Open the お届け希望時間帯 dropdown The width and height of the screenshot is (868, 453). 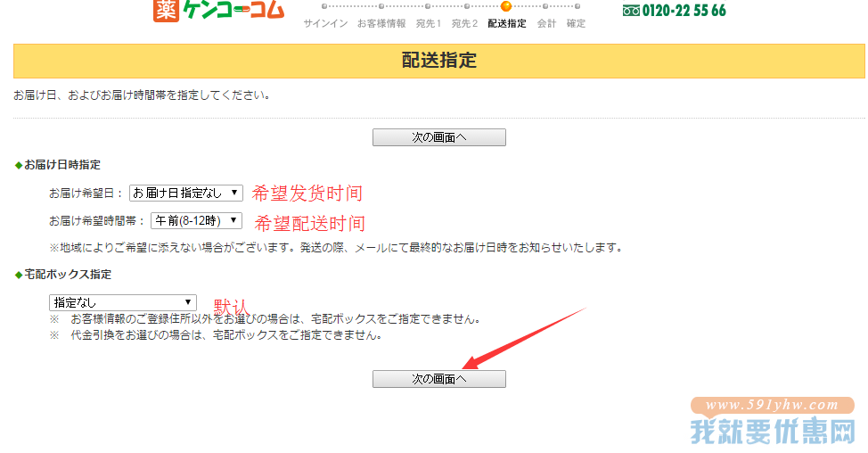(x=197, y=220)
